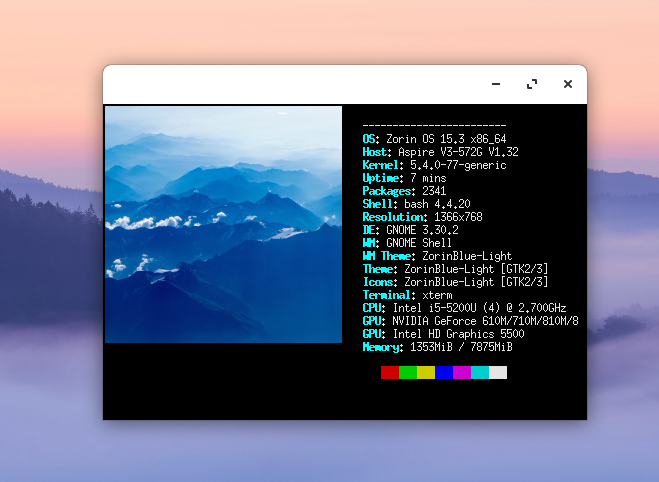
Task: Click the Packages: 2341 line
Action: click(404, 191)
